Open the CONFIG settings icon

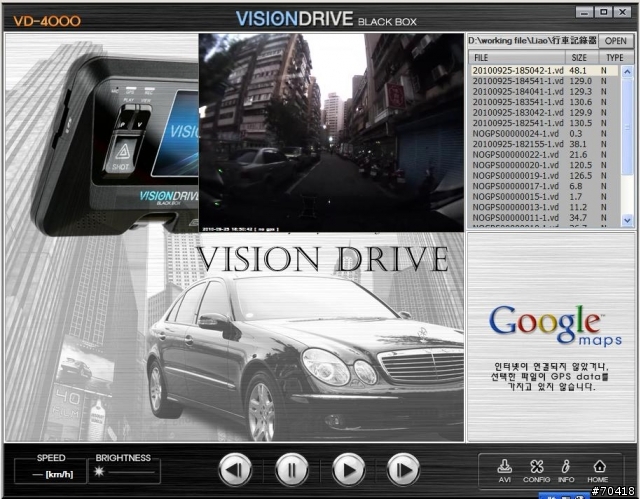(x=536, y=471)
